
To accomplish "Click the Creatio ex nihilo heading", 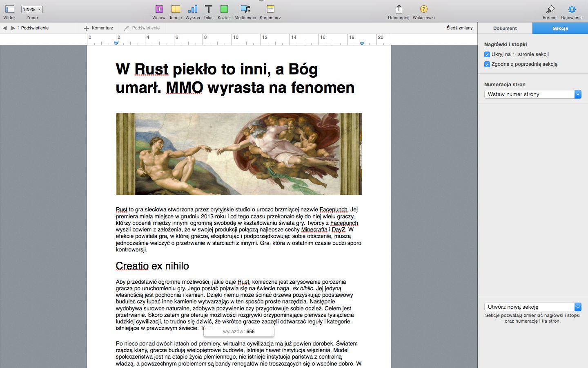I will click(152, 266).
